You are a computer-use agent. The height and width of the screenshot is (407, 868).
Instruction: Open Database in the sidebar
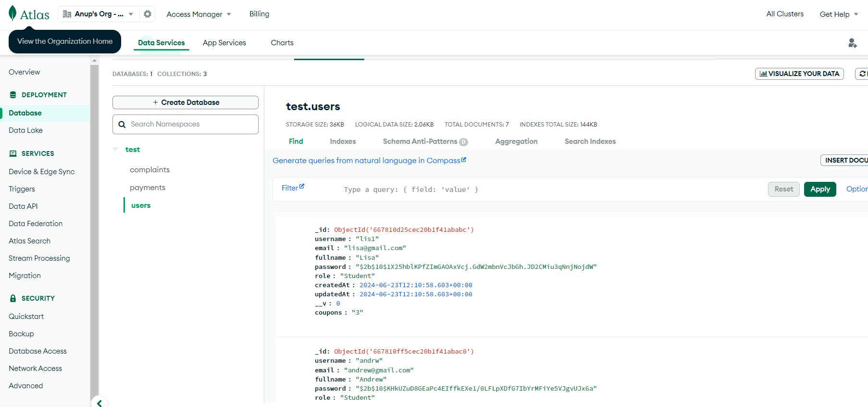pyautogui.click(x=25, y=113)
